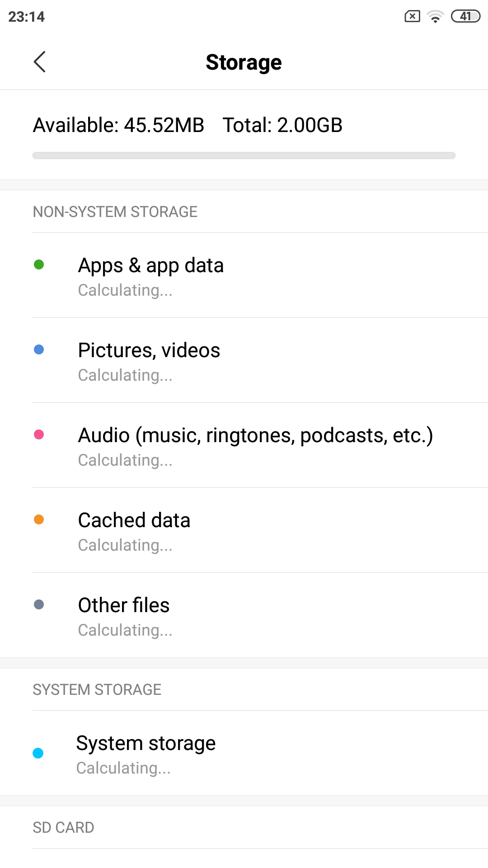Open Pictures, videos storage details

tap(149, 360)
